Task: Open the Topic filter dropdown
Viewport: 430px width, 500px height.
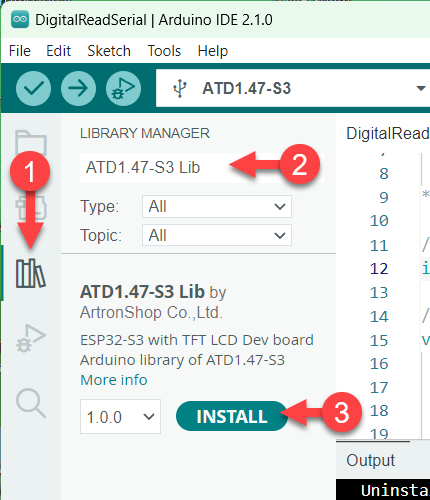Action: (x=217, y=235)
